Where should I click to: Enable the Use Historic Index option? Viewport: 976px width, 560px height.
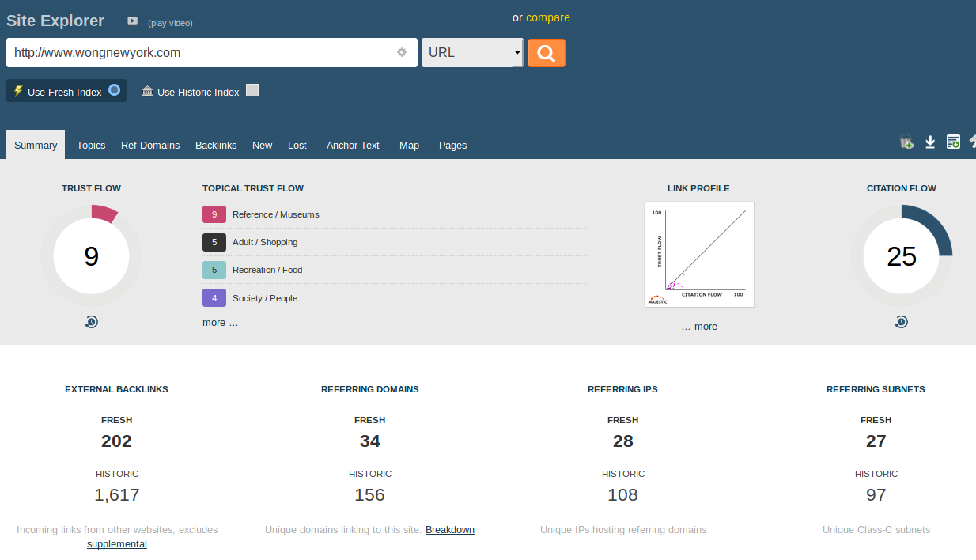[252, 90]
